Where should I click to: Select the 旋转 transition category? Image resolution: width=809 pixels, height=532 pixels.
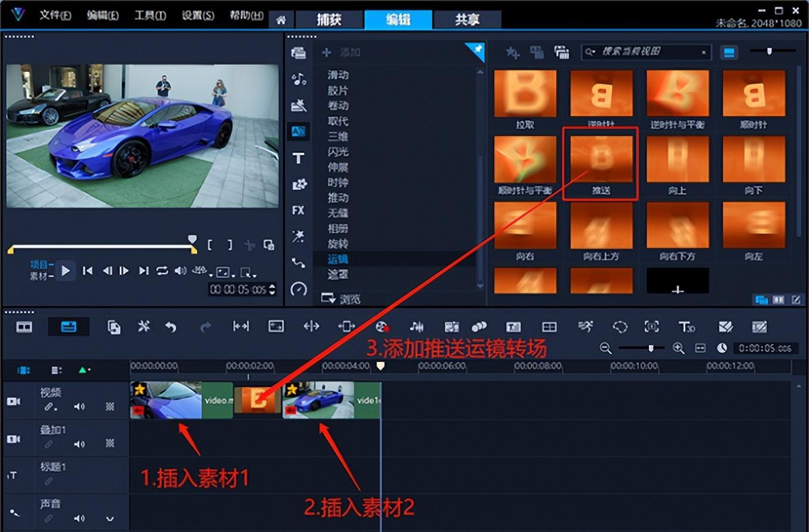pyautogui.click(x=338, y=244)
